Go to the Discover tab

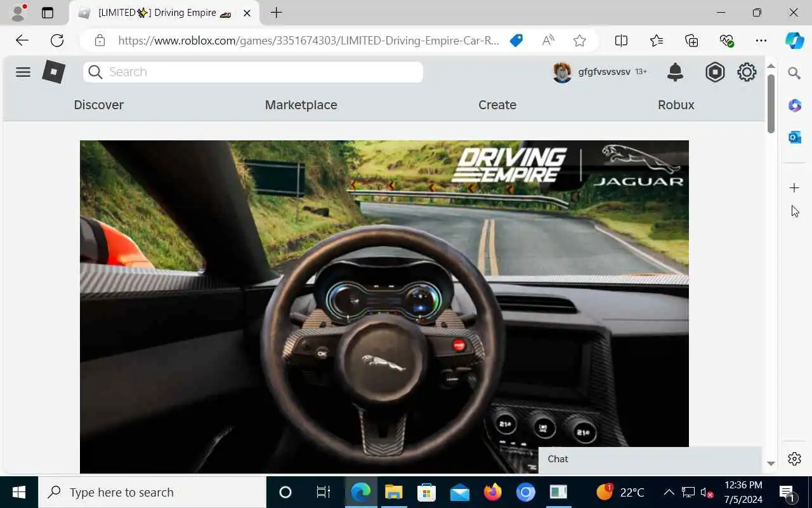pos(98,105)
